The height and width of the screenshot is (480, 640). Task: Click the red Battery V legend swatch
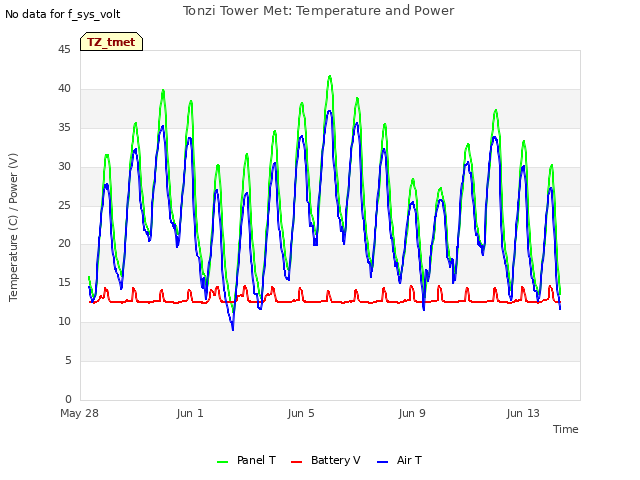click(296, 462)
